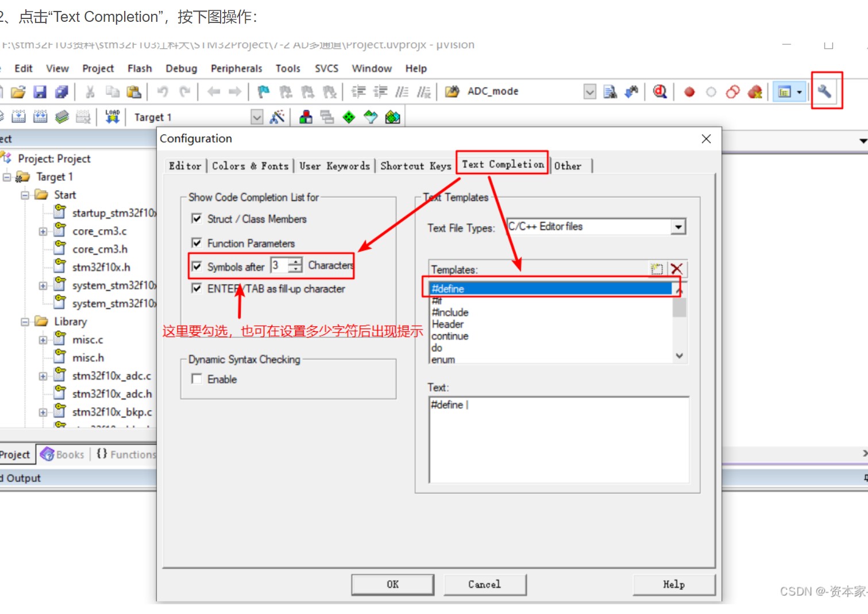Screen dimensions: 868x614
Task: Manage run-time environment green diamond
Action: coord(349,117)
